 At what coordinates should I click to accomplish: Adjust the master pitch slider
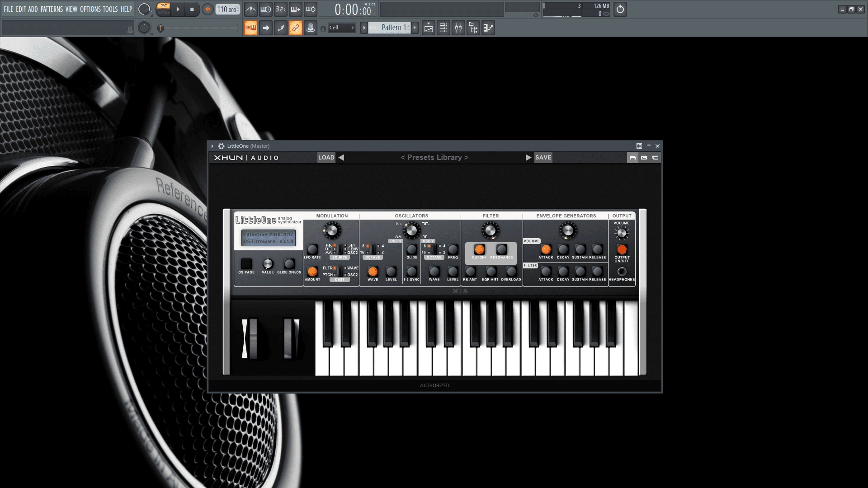198,28
